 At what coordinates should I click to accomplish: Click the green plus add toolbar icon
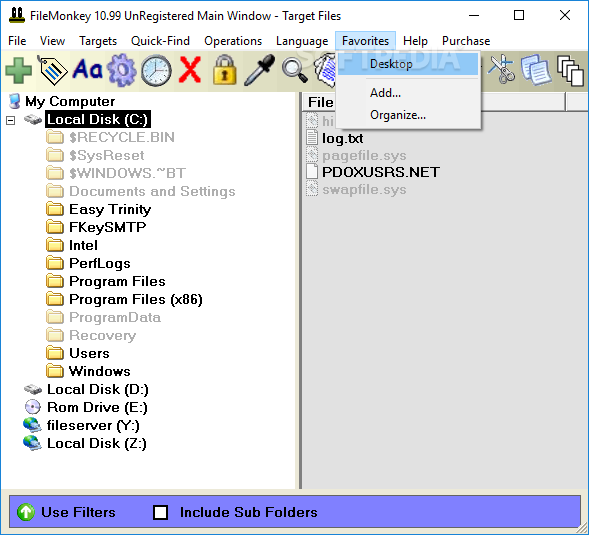18,70
